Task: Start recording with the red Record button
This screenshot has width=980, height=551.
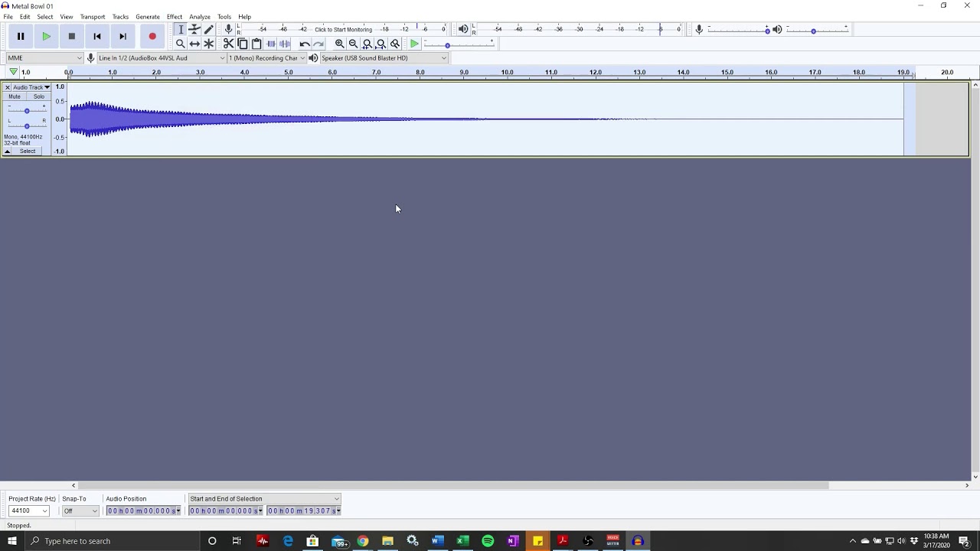Action: click(x=152, y=36)
